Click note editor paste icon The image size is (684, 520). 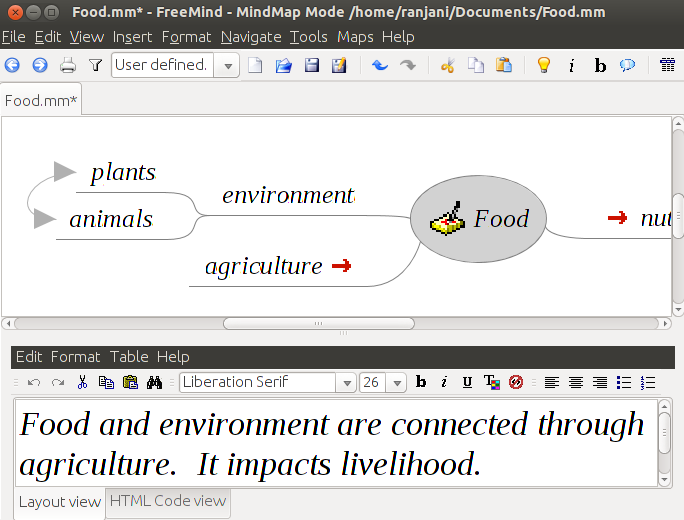[130, 383]
